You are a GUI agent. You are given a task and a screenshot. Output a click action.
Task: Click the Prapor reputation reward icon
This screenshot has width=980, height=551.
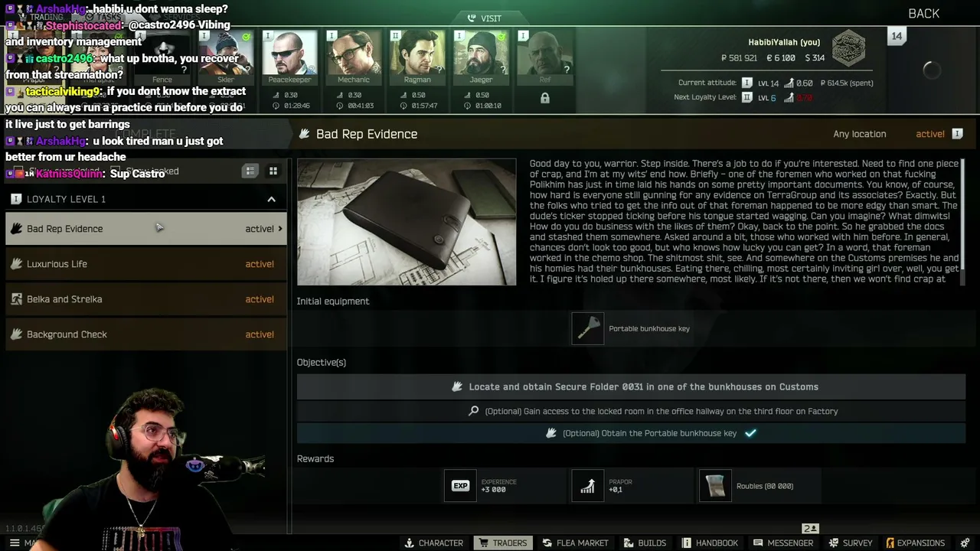coord(588,486)
